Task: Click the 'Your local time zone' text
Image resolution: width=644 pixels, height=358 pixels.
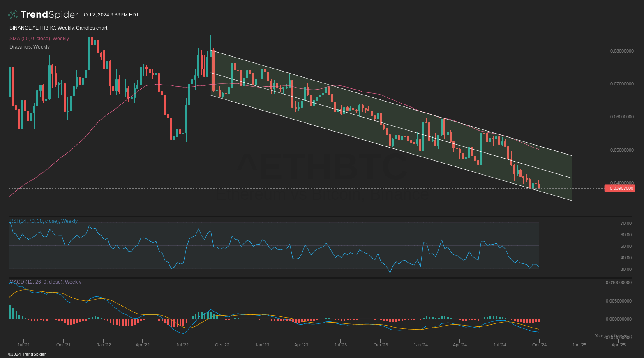Action: pyautogui.click(x=613, y=336)
